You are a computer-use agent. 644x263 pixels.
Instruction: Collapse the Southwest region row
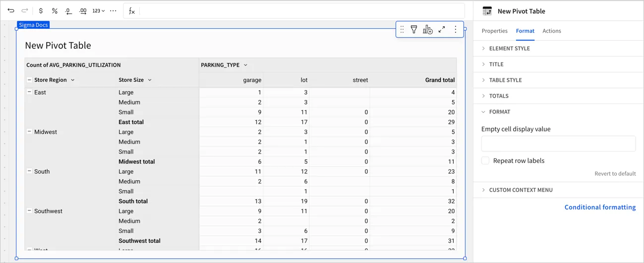pyautogui.click(x=29, y=211)
